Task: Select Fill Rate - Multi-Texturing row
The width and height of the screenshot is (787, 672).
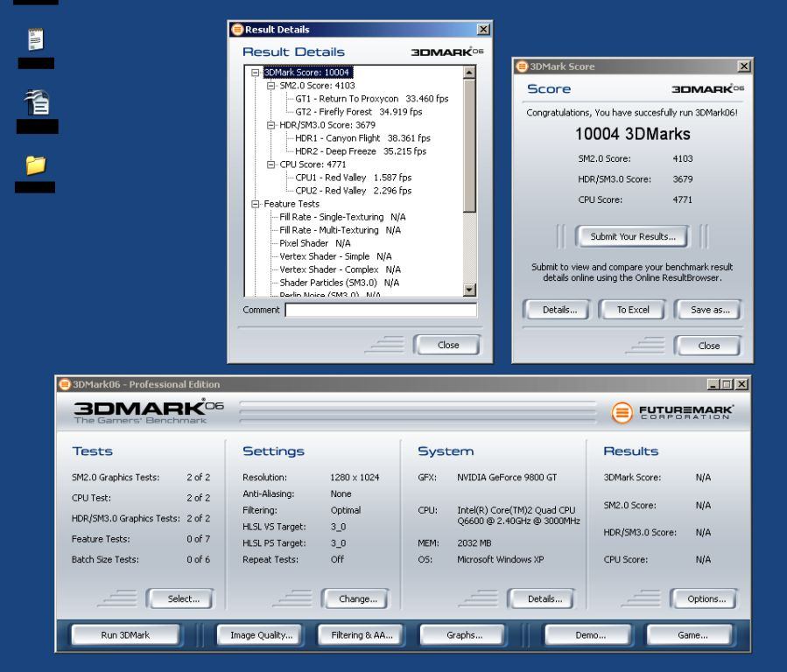Action: [x=340, y=230]
